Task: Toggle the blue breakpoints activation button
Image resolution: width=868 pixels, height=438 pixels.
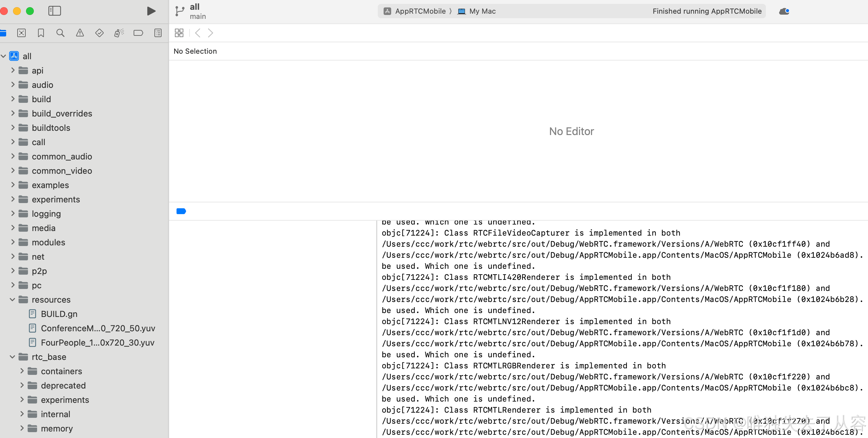Action: [x=181, y=212]
